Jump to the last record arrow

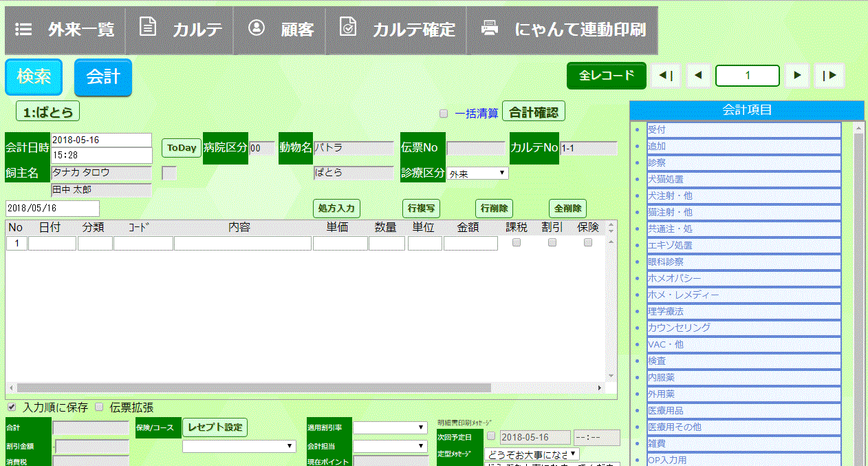829,76
